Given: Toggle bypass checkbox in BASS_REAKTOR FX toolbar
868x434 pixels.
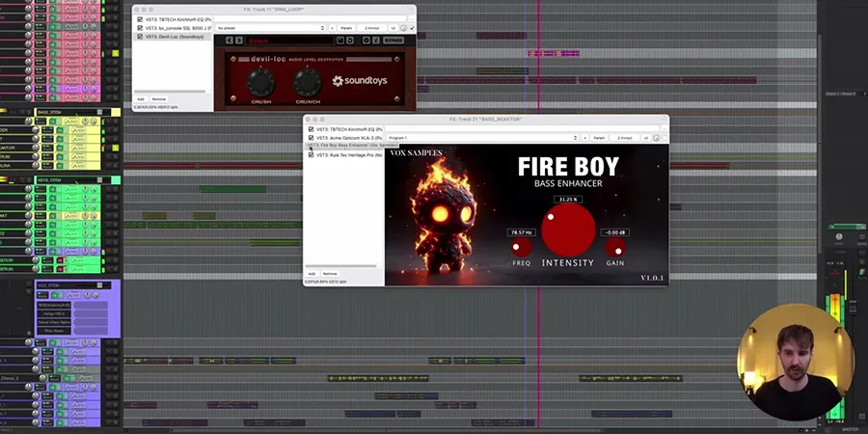Looking at the screenshot, I should [665, 138].
